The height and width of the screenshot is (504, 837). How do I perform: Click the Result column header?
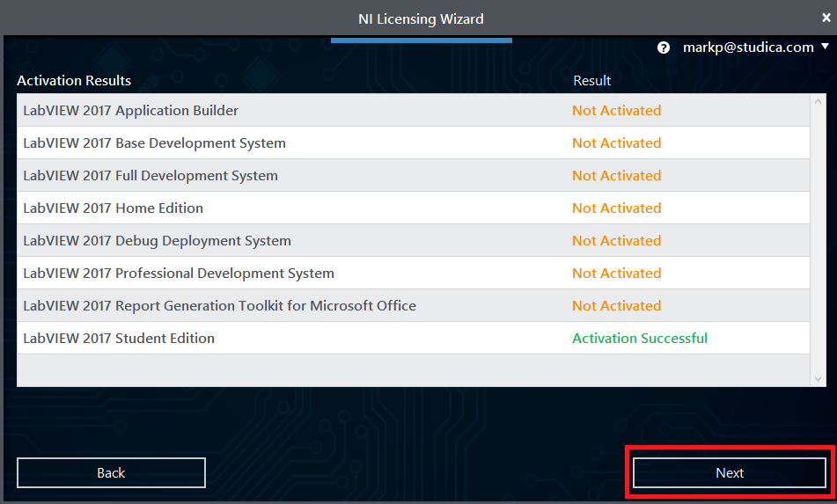coord(592,81)
